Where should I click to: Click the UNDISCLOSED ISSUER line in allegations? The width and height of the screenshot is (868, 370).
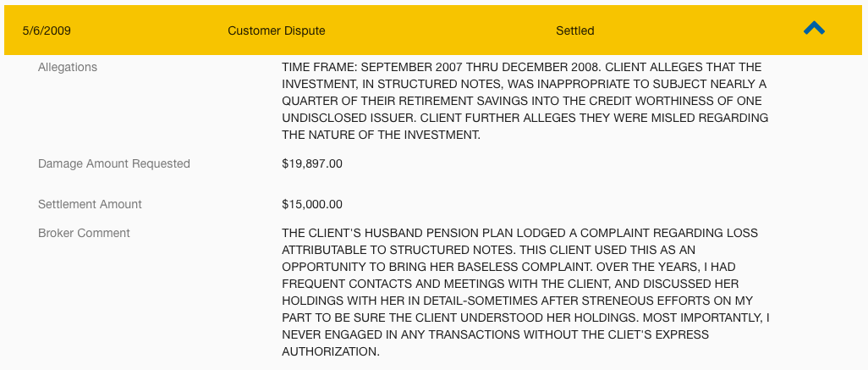pyautogui.click(x=525, y=118)
